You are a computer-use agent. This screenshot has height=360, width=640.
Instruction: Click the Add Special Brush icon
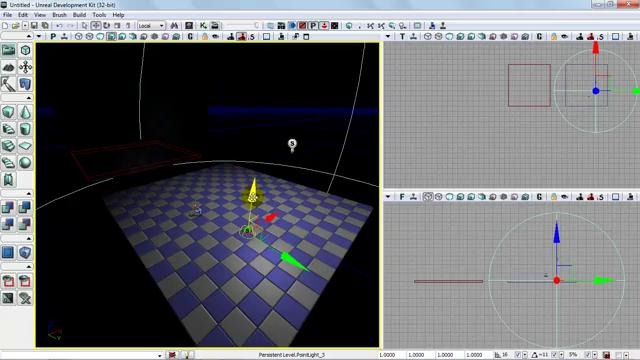click(x=8, y=252)
